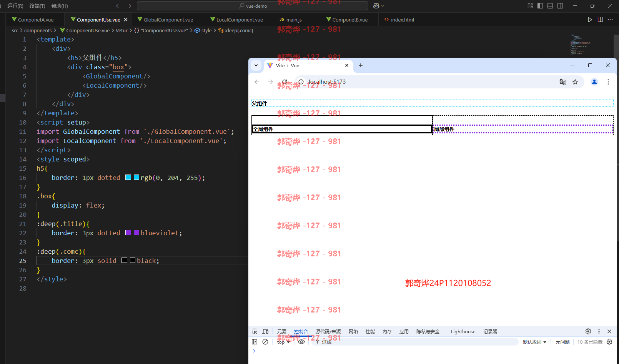Viewport: 619px width, 364px height.
Task: Open the blueviolet color swatch
Action: point(136,233)
